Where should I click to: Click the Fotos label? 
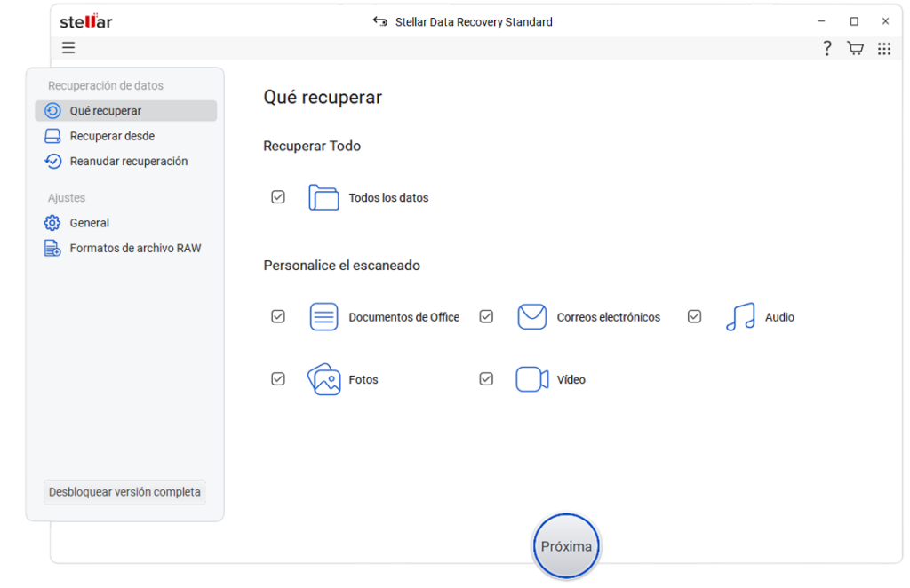(x=363, y=380)
